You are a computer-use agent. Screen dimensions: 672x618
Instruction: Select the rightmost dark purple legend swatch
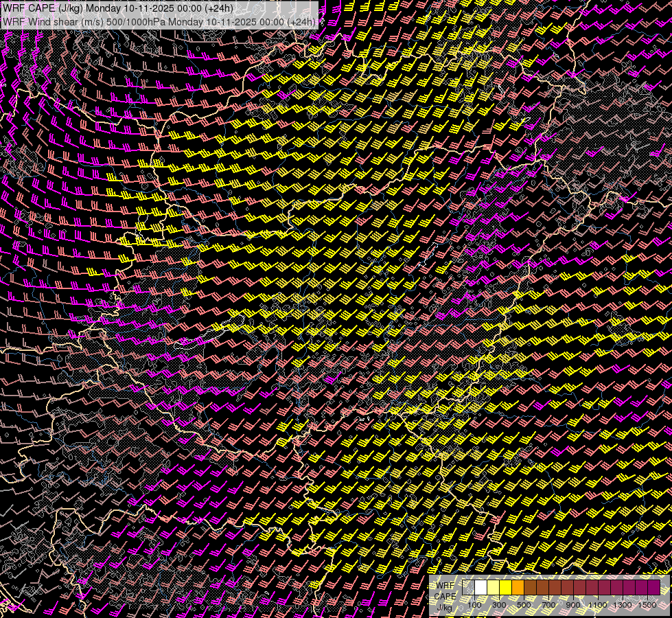tap(653, 587)
